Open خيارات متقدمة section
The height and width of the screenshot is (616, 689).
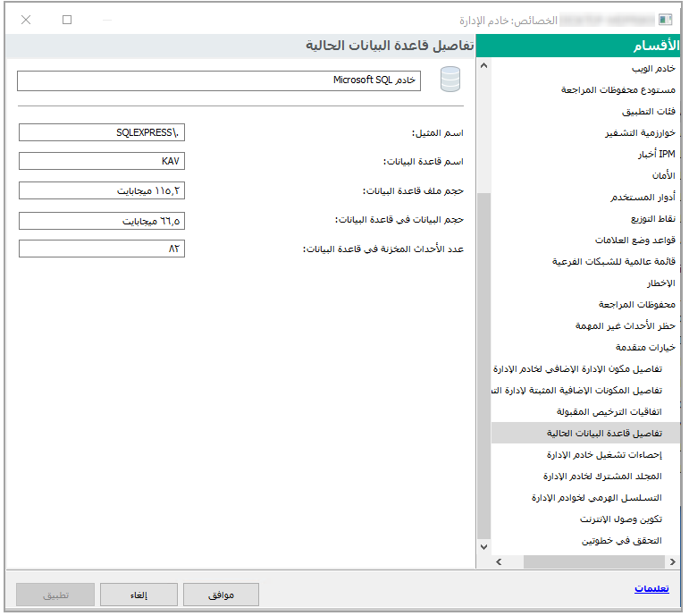(x=645, y=347)
